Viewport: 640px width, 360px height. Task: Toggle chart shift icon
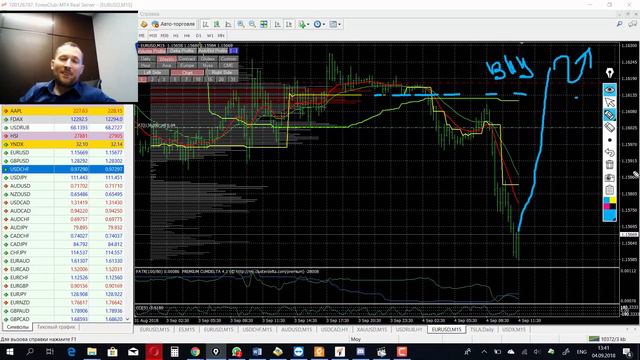coord(289,24)
